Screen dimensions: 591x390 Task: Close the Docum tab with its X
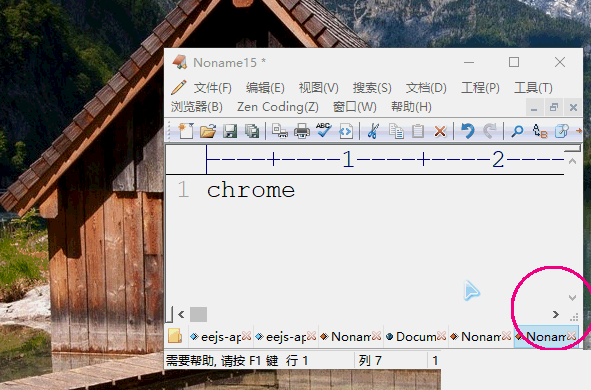(x=441, y=335)
